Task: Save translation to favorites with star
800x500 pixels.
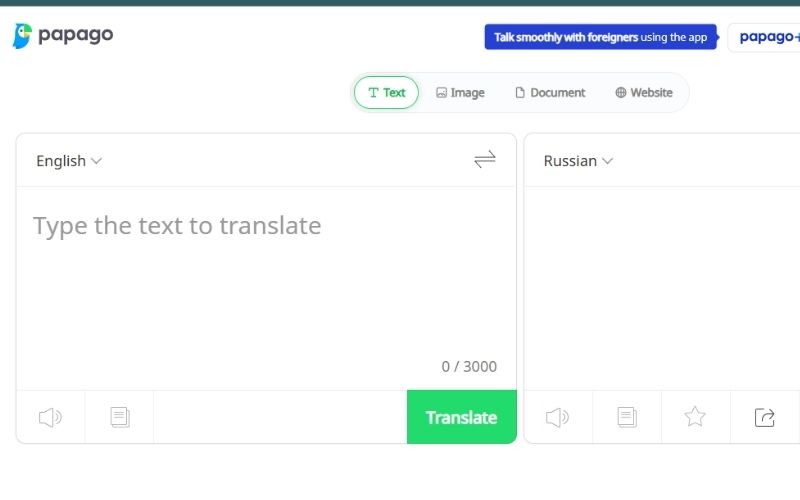Action: point(695,417)
